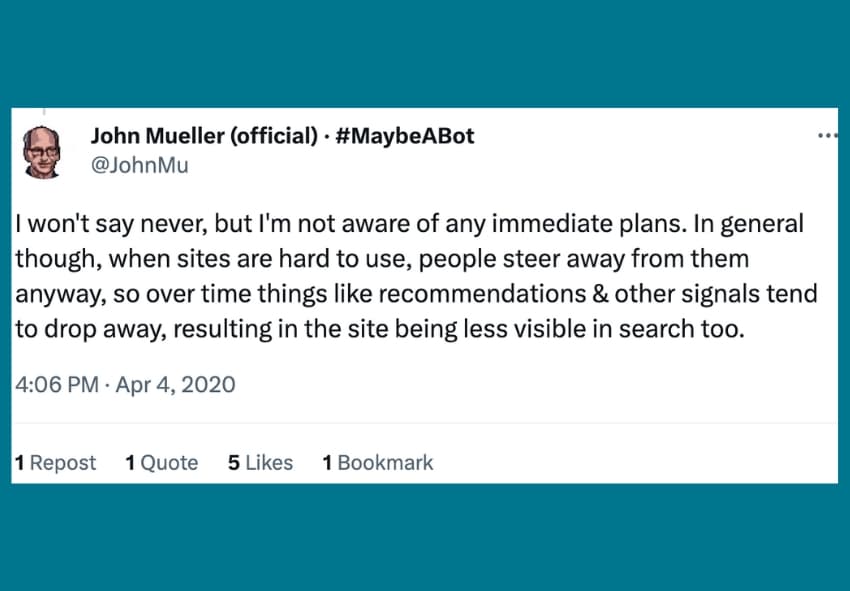View the 1 Repost list
This screenshot has width=850, height=591.
(x=55, y=462)
